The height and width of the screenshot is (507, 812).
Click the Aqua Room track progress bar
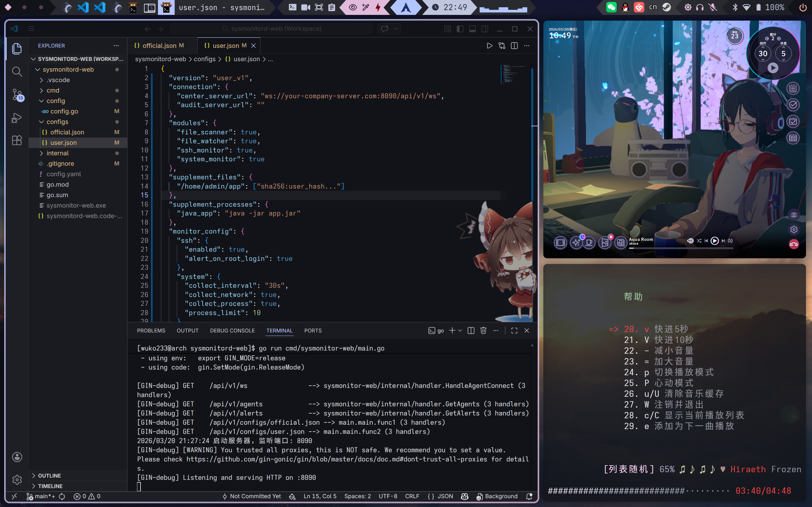[681, 248]
